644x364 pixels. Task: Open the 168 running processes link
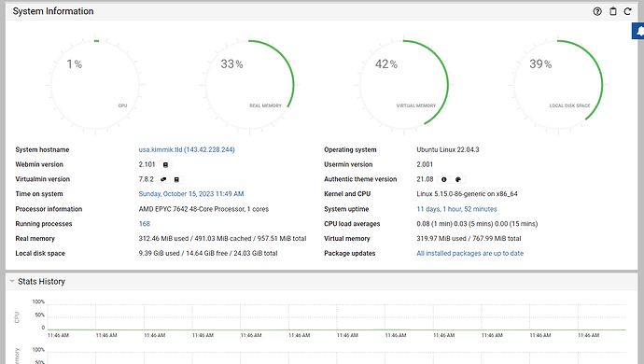click(x=144, y=224)
